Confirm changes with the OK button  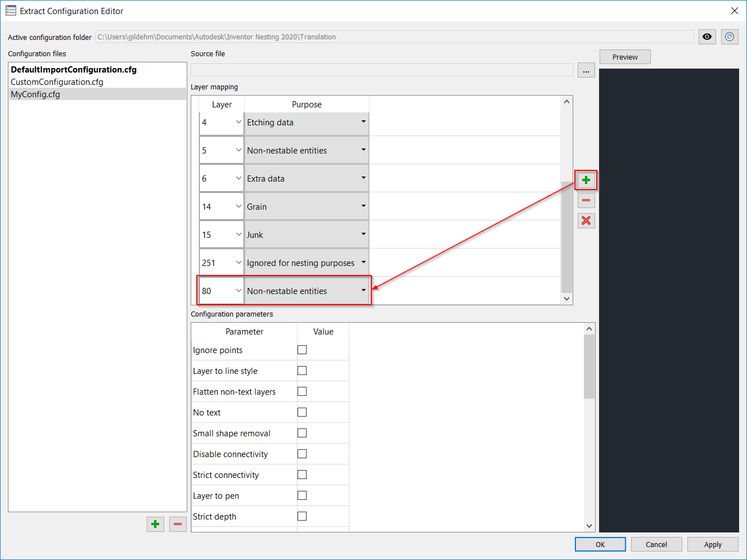point(600,544)
